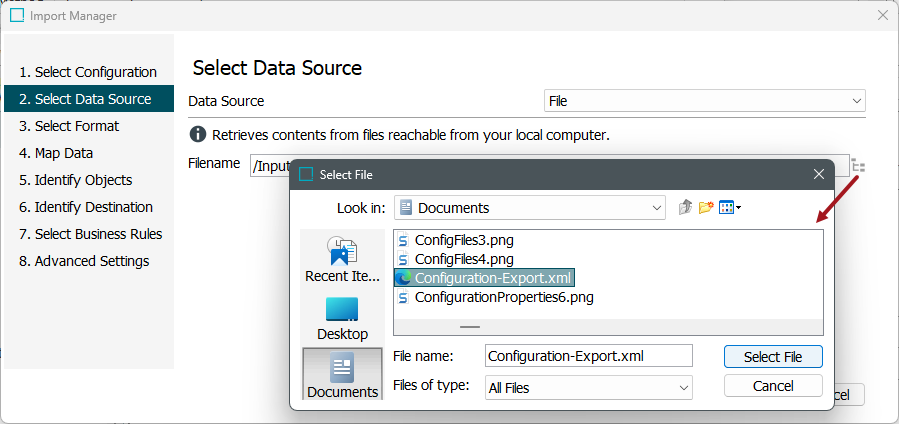Select Documents shortcut in places sidebar
Screen dimensions: 899x424
(342, 374)
